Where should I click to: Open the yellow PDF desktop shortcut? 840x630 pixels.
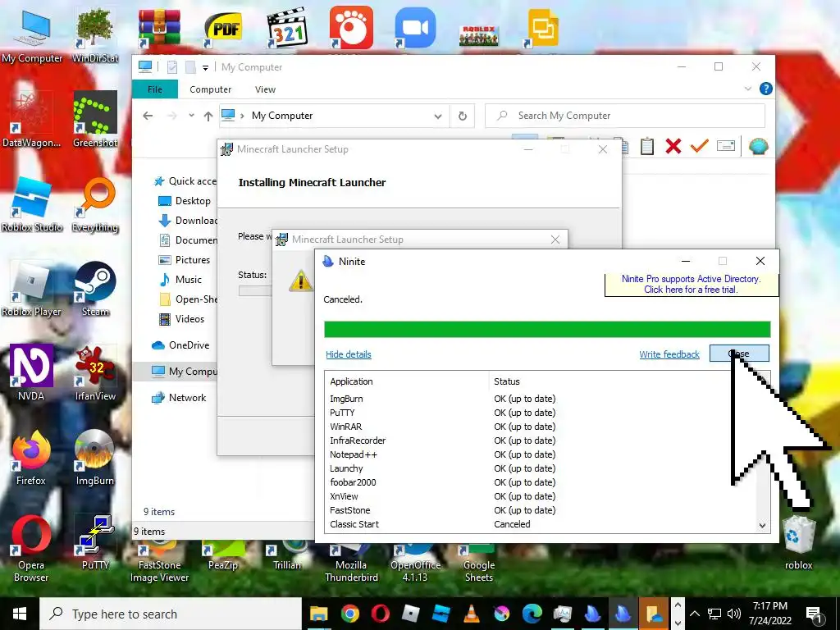point(223,29)
